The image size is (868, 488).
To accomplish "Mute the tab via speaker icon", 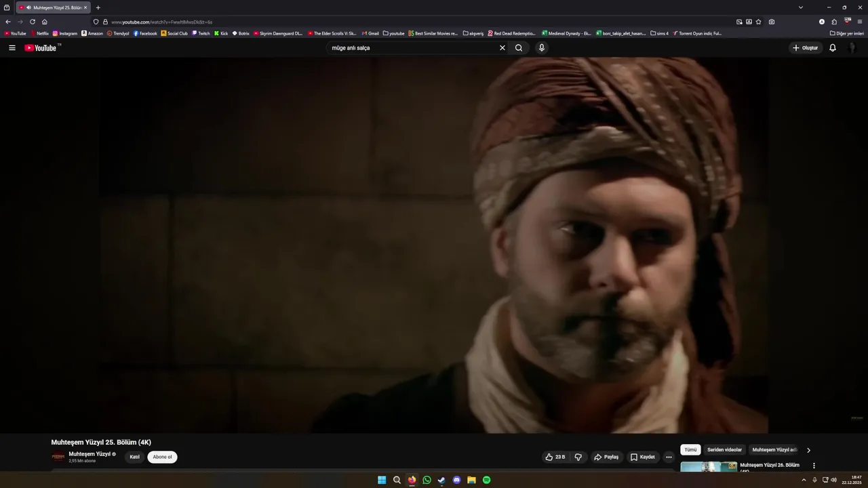I will 29,7.
